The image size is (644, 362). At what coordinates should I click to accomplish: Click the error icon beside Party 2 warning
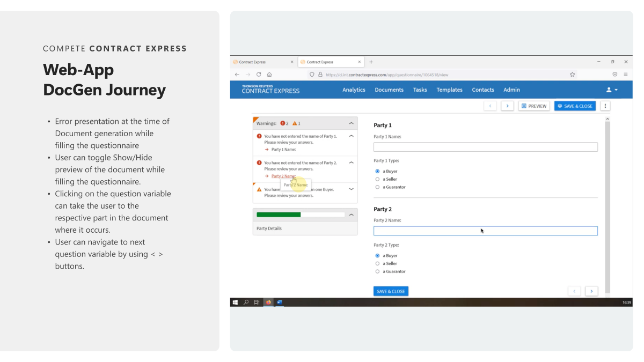[x=259, y=162]
